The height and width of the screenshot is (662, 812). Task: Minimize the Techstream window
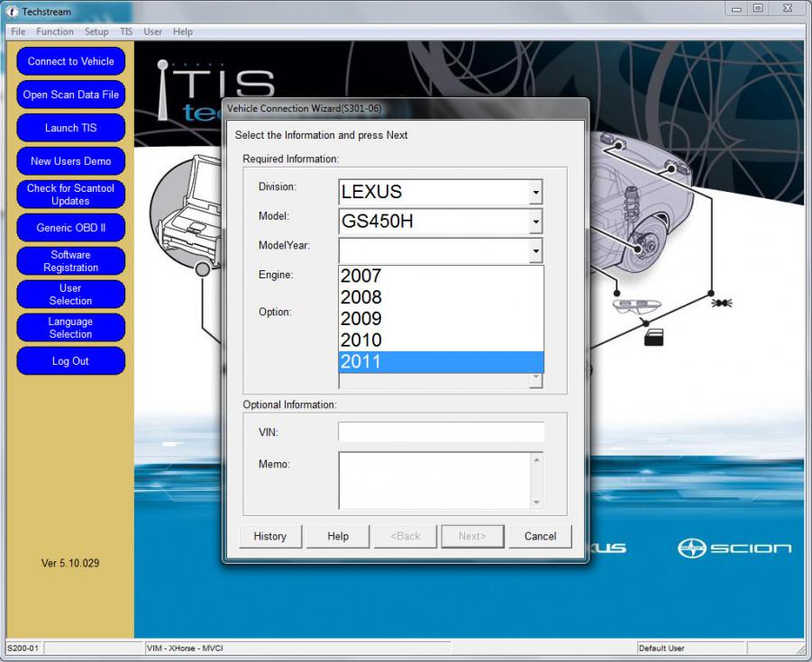pyautogui.click(x=736, y=9)
